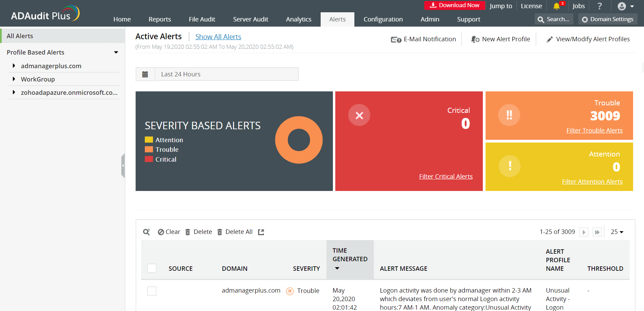Viewport: 644px width, 311px height.
Task: Export alerts using the export icon
Action: [261, 232]
